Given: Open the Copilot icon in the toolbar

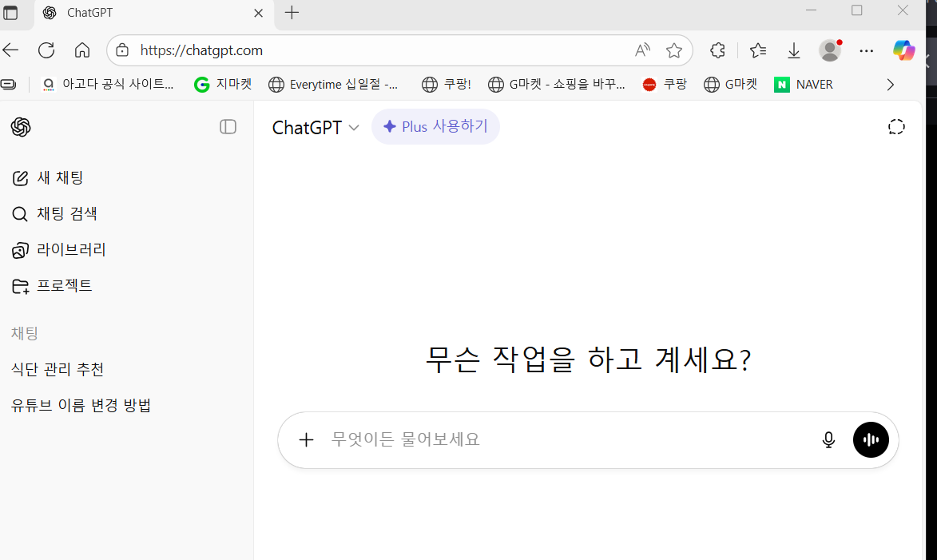Looking at the screenshot, I should 903,50.
